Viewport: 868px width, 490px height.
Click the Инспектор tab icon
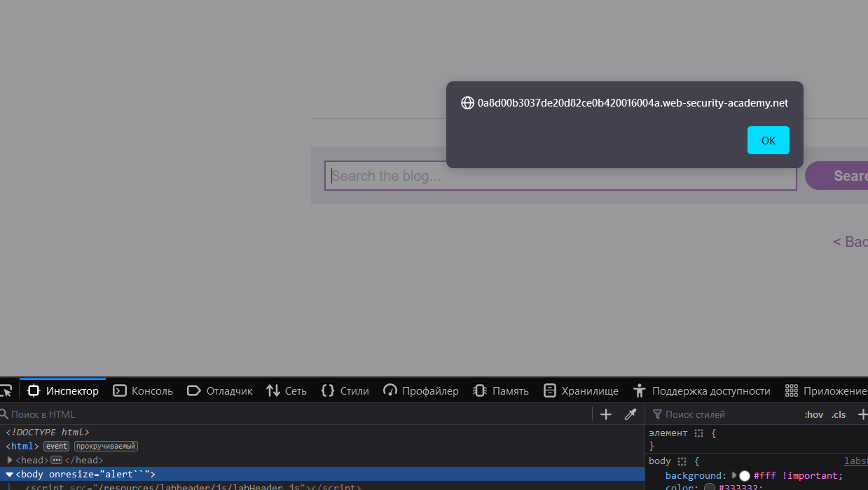[x=34, y=390]
